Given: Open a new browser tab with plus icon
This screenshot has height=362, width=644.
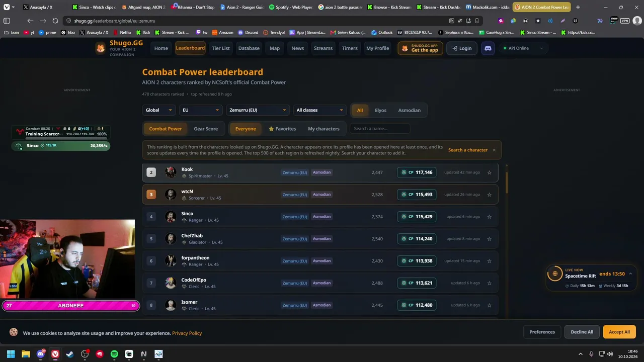Looking at the screenshot, I should pyautogui.click(x=578, y=7).
